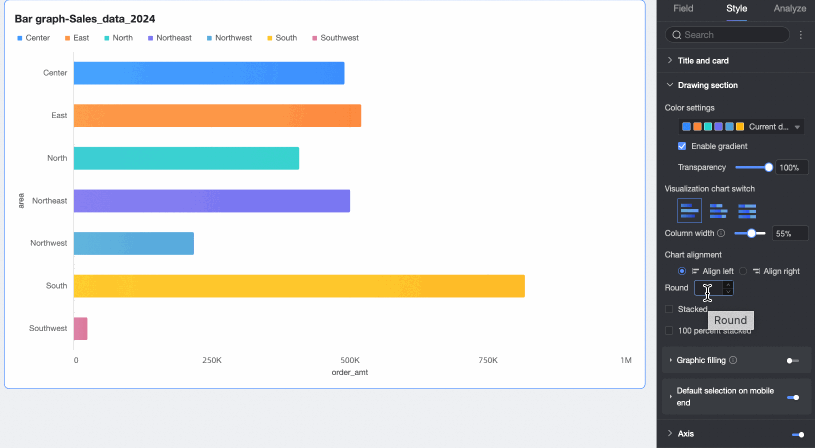Click the Align right icon

pos(756,271)
